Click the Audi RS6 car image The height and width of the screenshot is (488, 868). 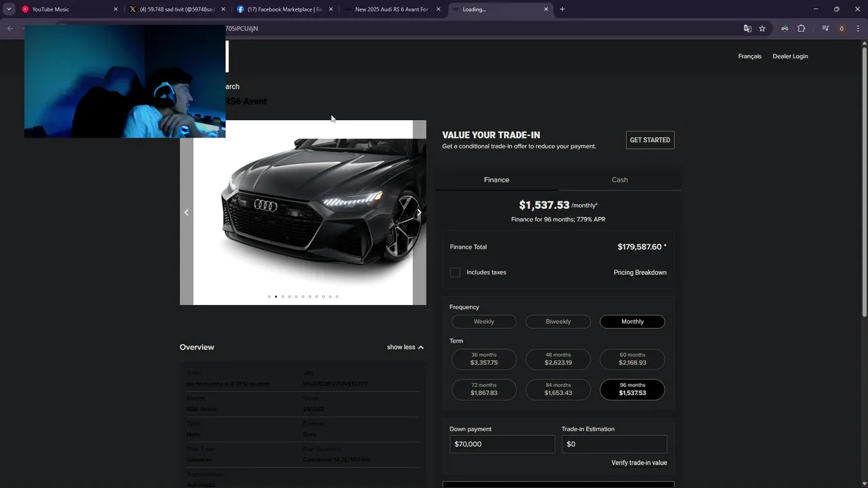tap(303, 212)
